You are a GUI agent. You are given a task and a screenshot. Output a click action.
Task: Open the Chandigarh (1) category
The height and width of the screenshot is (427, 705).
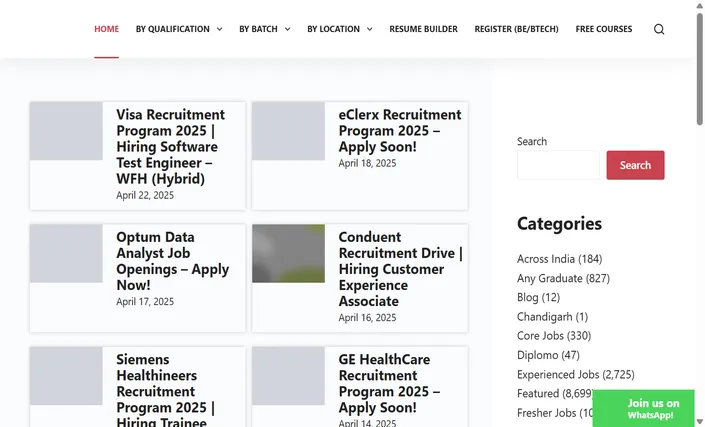click(x=552, y=317)
